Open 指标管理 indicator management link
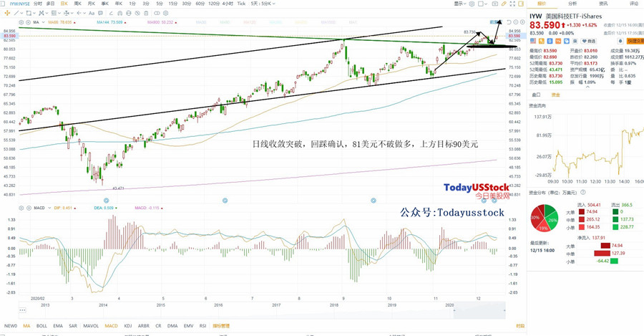The height and width of the screenshot is (336, 644). click(221, 326)
